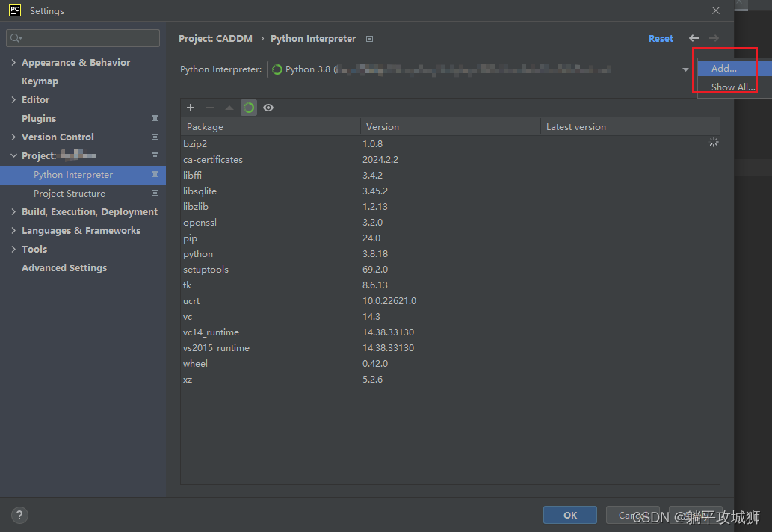Expand the Editor section
This screenshot has width=772, height=532.
[13, 99]
